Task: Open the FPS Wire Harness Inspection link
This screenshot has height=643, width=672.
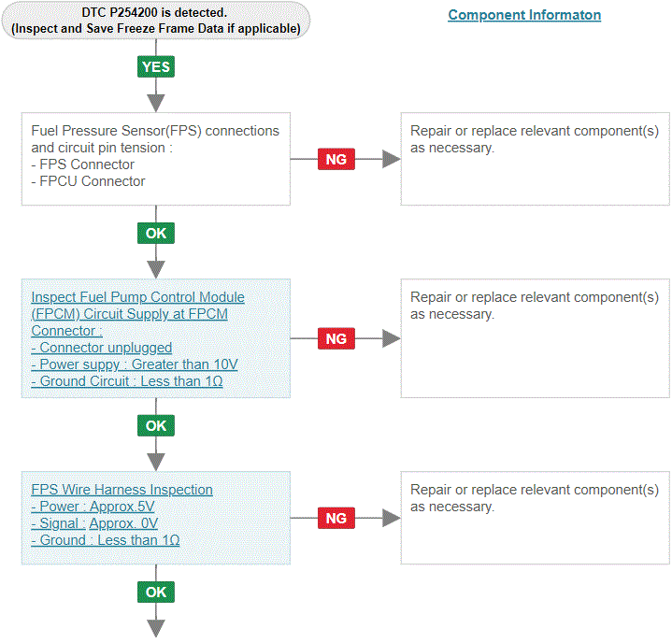Action: point(122,490)
